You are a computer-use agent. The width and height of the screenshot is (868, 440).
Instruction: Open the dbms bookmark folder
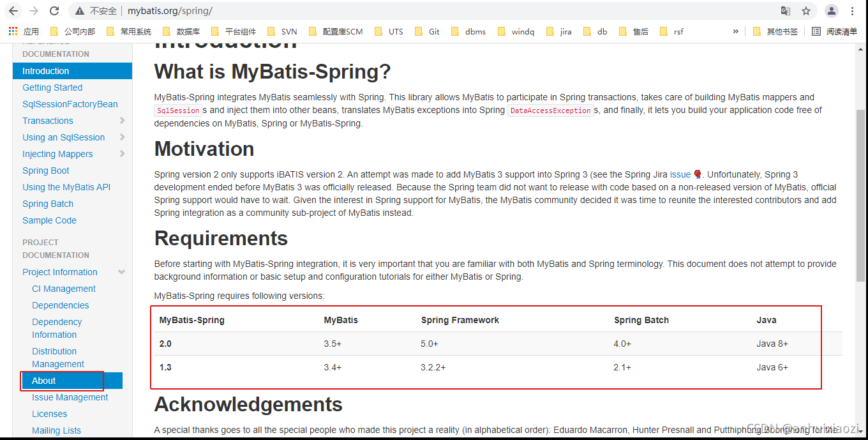click(x=468, y=31)
